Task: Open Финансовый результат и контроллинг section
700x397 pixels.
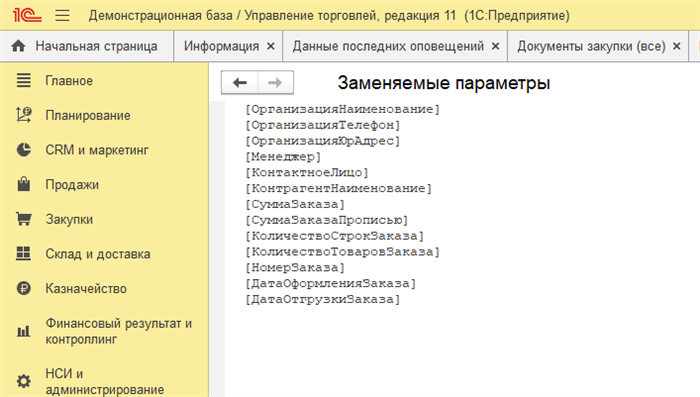Action: coord(119,331)
